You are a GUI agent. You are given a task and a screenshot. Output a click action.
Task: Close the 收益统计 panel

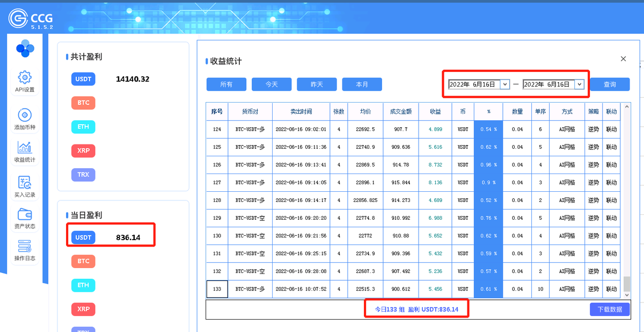(x=623, y=59)
